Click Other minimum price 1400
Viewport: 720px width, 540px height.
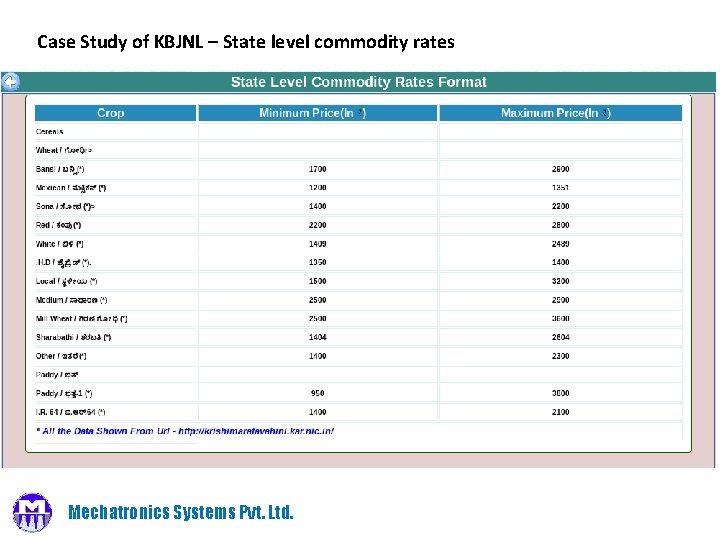point(317,356)
